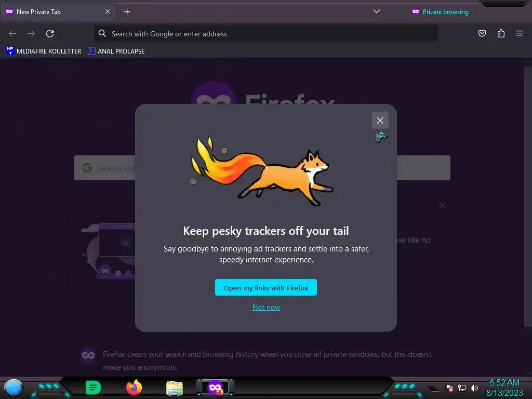Dismiss the private browsing info card
532x399 pixels.
[442, 205]
